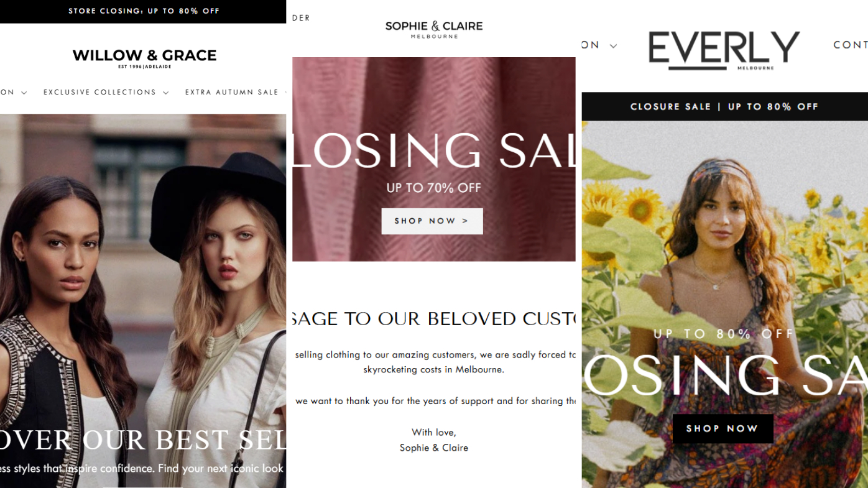Open the Closure Sale up to 80% off bar
Viewport: 868px width, 488px height.
[725, 106]
